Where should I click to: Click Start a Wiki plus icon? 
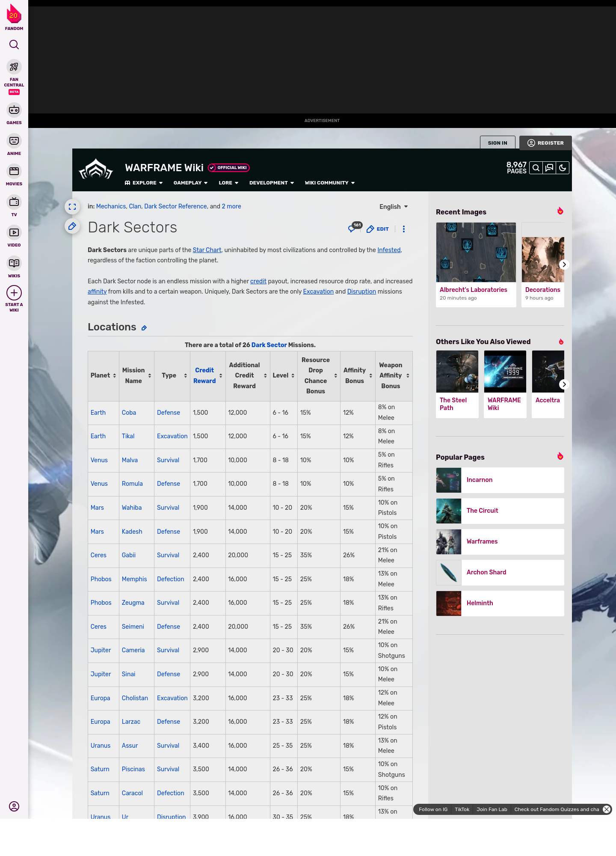(x=14, y=293)
